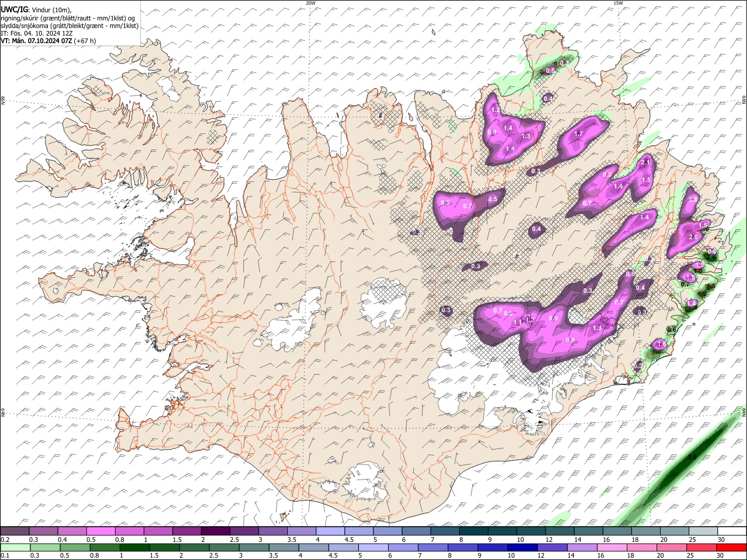Select the bright pink 0.5 swatch in upper legend
This screenshot has height=560, width=747.
click(x=100, y=531)
